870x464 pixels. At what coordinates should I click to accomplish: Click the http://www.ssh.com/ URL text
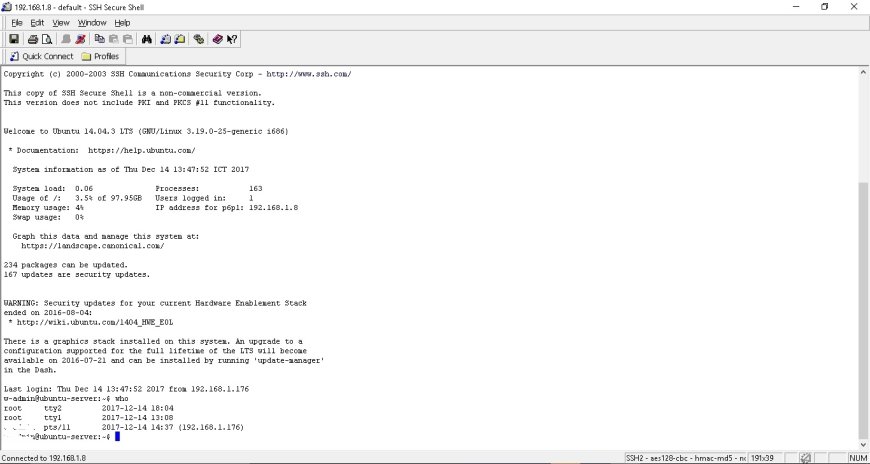pyautogui.click(x=309, y=74)
